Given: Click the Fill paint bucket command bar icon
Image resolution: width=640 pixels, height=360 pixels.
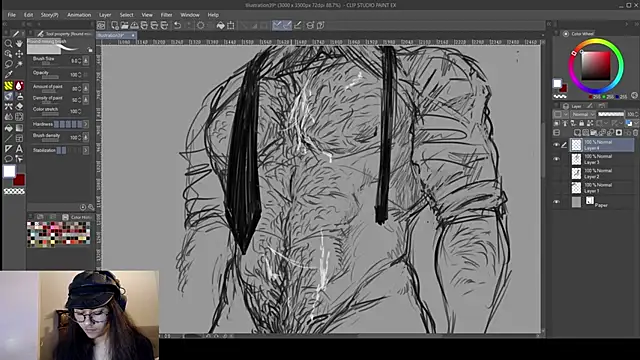Looking at the screenshot, I should (x=220, y=25).
